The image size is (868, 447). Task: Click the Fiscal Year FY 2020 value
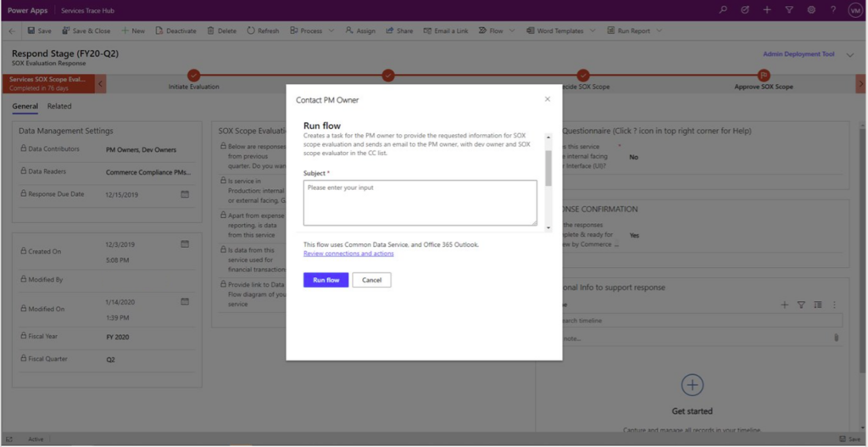click(118, 337)
